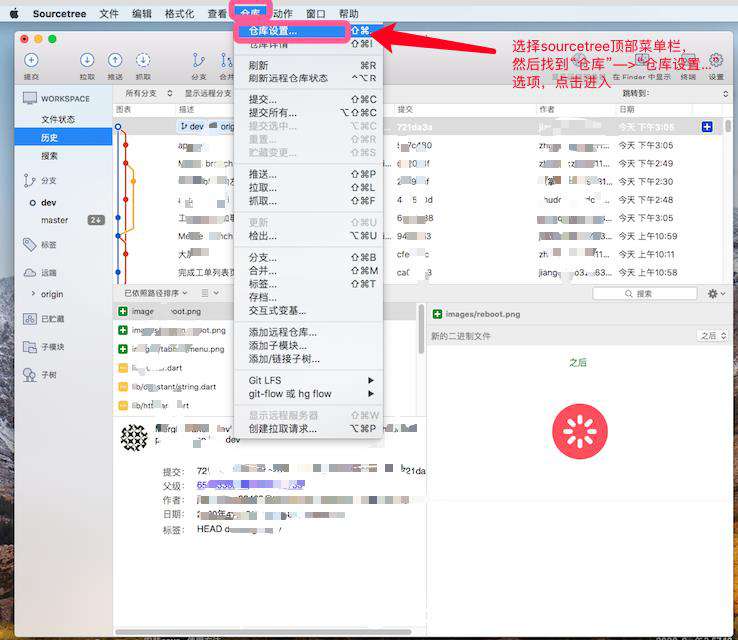Viewport: 738px width, 640px height.
Task: Choose 交互式变基... menu item
Action: (308, 311)
